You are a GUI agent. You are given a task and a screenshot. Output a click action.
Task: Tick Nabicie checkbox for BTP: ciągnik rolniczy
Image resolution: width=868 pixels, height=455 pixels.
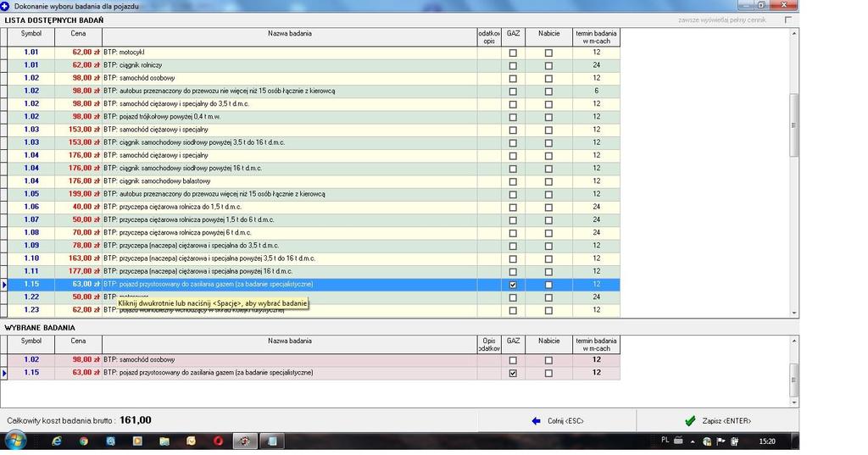point(548,65)
